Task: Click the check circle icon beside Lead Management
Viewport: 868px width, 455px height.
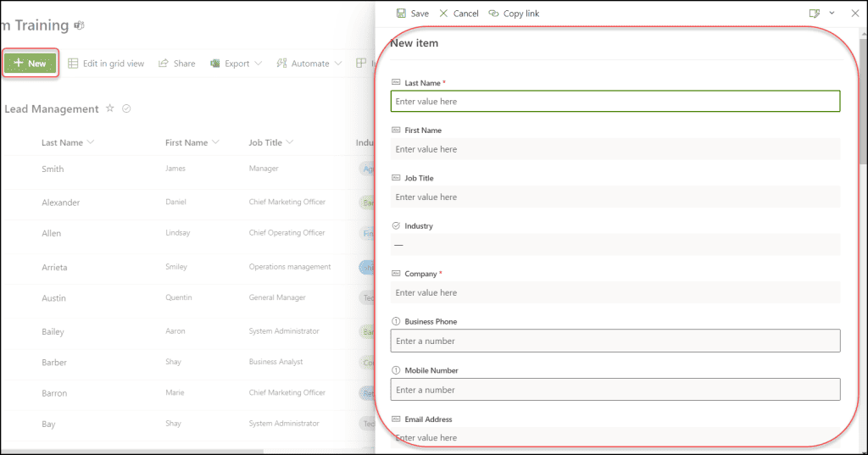Action: pyautogui.click(x=126, y=108)
